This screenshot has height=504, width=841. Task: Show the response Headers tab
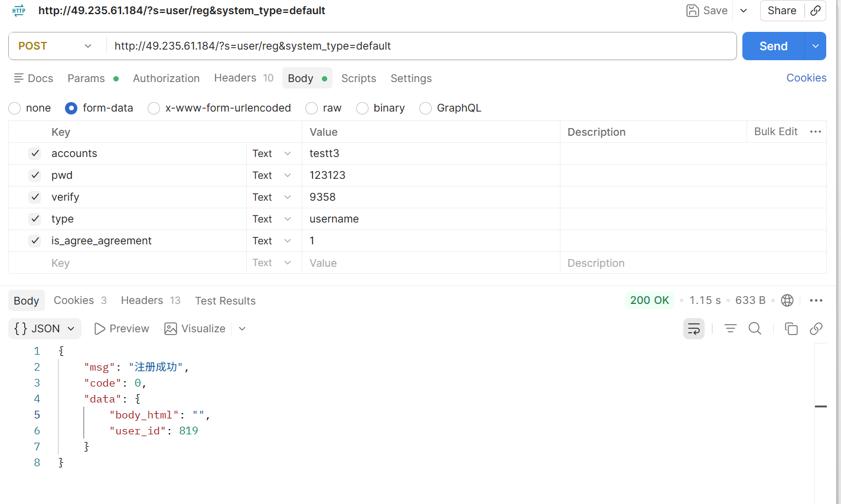(151, 300)
